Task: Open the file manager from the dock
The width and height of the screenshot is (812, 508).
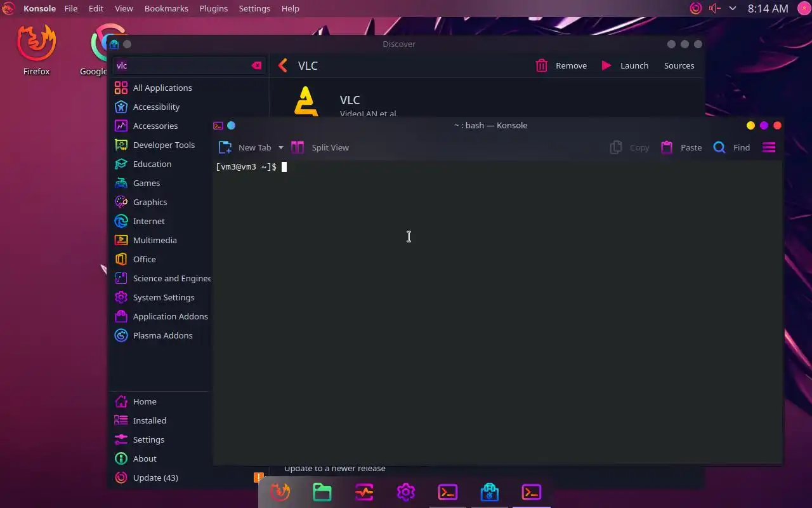Action: click(x=322, y=492)
